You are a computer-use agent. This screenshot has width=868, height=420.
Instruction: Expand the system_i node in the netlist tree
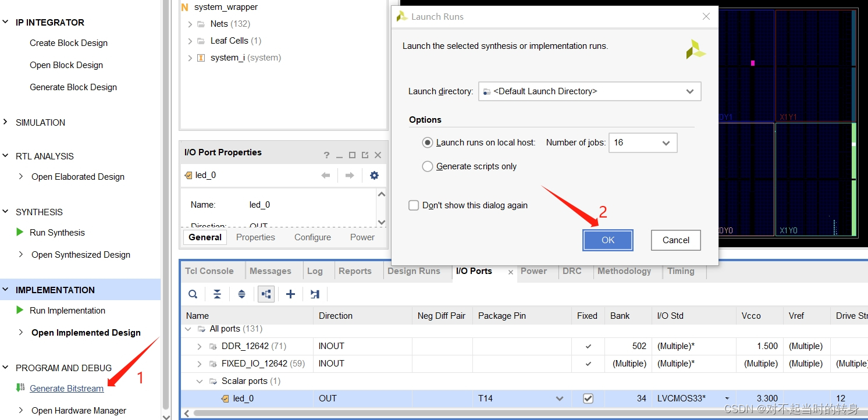pos(190,58)
